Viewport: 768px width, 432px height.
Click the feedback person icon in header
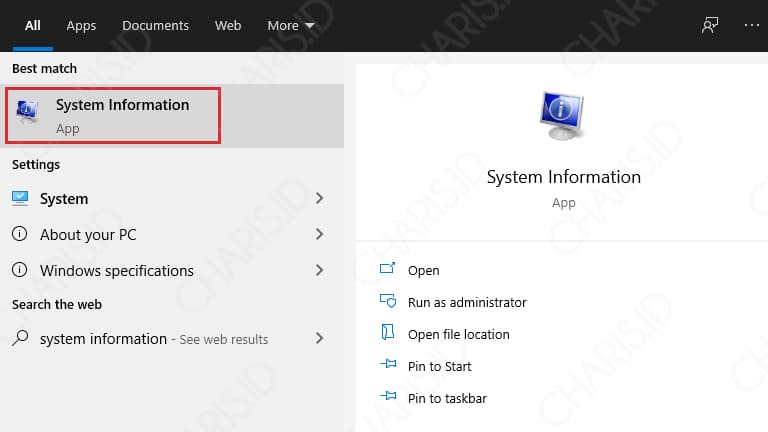click(710, 25)
